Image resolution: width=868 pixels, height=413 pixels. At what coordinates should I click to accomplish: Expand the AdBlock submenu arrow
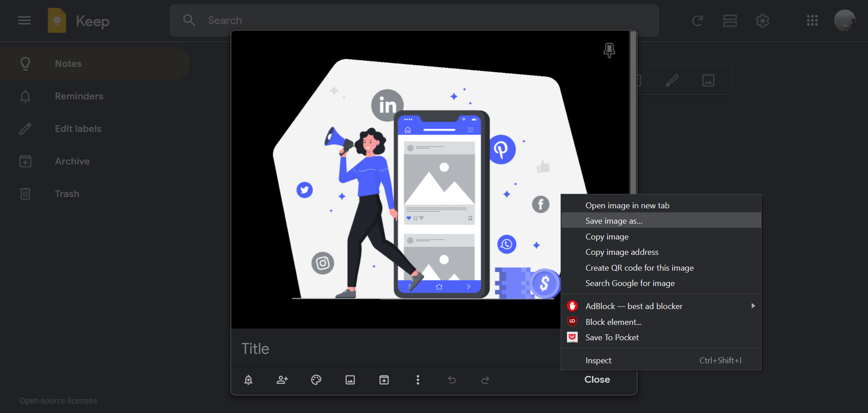click(753, 306)
